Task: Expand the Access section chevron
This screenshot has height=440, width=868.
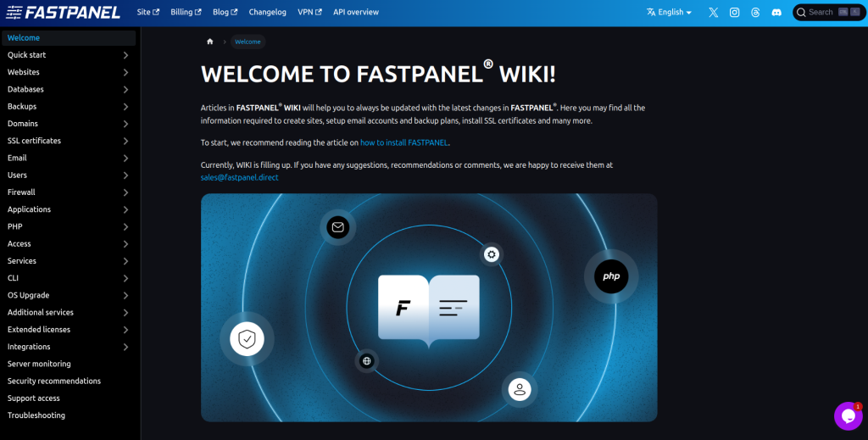Action: (125, 244)
